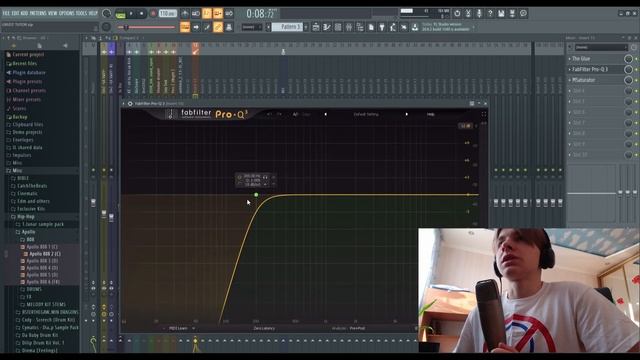Click the question mark help icon
This screenshot has height=360, width=640.
490,13
